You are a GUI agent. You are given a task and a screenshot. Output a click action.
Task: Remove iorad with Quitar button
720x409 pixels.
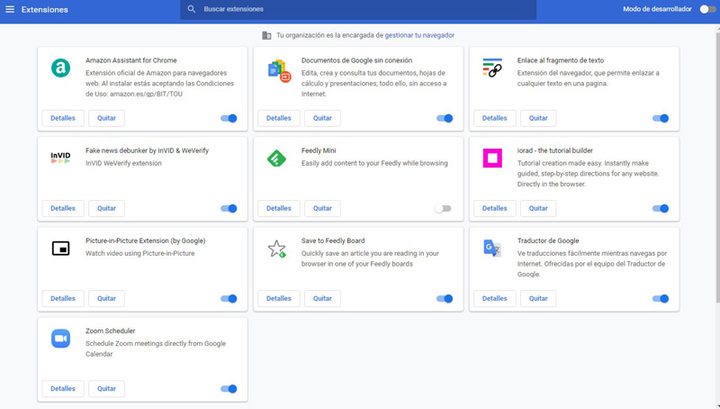(538, 208)
